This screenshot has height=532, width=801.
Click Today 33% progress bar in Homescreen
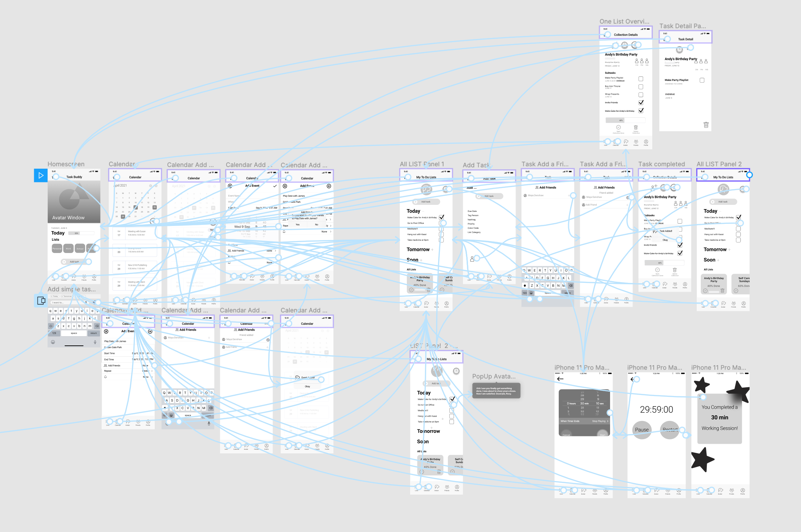(x=81, y=233)
